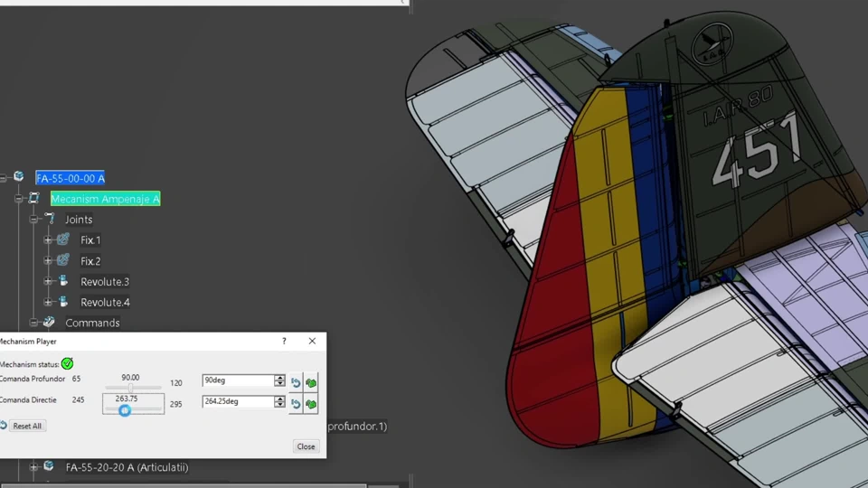The height and width of the screenshot is (488, 868).
Task: Select Fix.1 in the tree
Action: [90, 240]
